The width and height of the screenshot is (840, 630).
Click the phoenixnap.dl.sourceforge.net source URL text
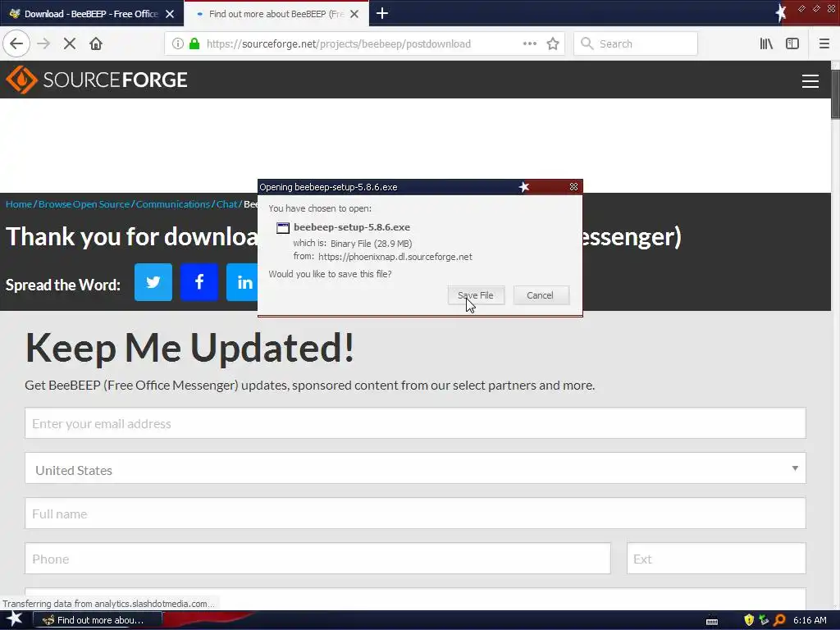(395, 257)
